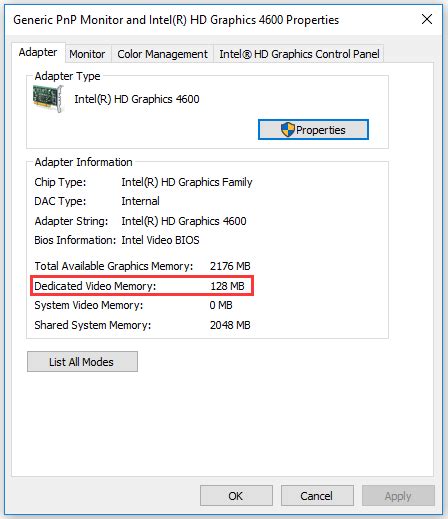Viewport: 448px width, 519px height.
Task: Select the Chip Type label
Action: [60, 182]
